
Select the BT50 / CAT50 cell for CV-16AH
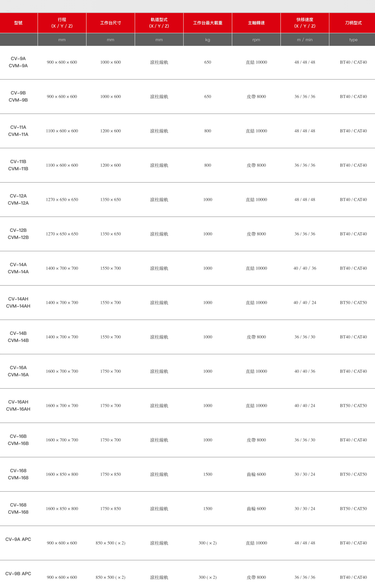pyautogui.click(x=353, y=406)
